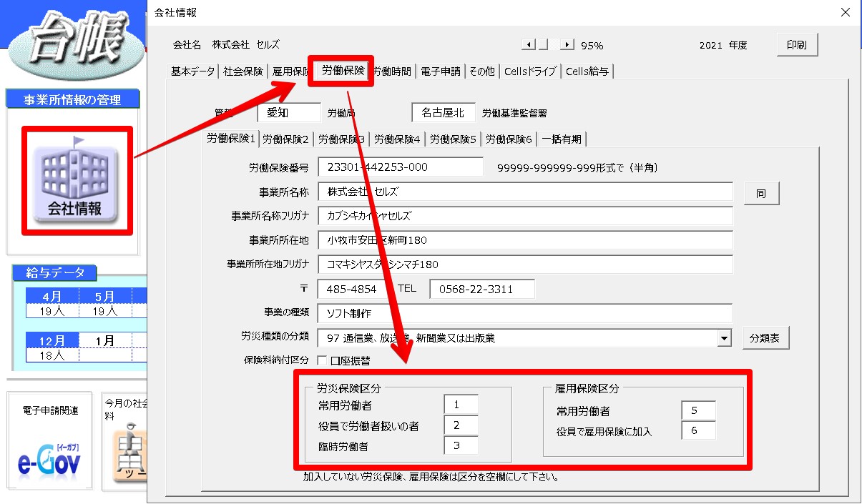Open the Cells給与 tab
Image resolution: width=862 pixels, height=504 pixels.
[587, 71]
